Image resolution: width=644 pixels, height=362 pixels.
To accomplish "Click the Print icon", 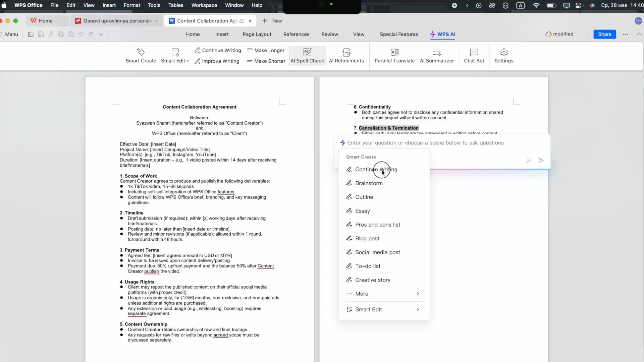I will coord(61,34).
